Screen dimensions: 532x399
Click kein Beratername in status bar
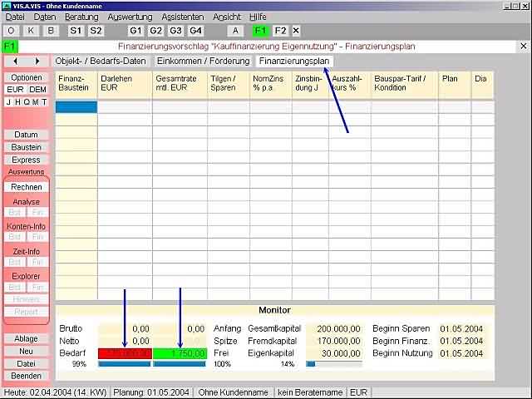tap(310, 392)
